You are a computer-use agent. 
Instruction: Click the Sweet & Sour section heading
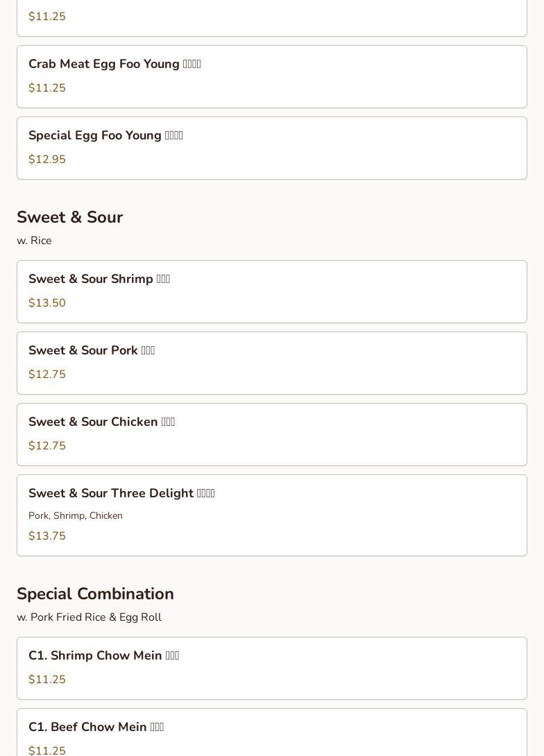point(69,217)
